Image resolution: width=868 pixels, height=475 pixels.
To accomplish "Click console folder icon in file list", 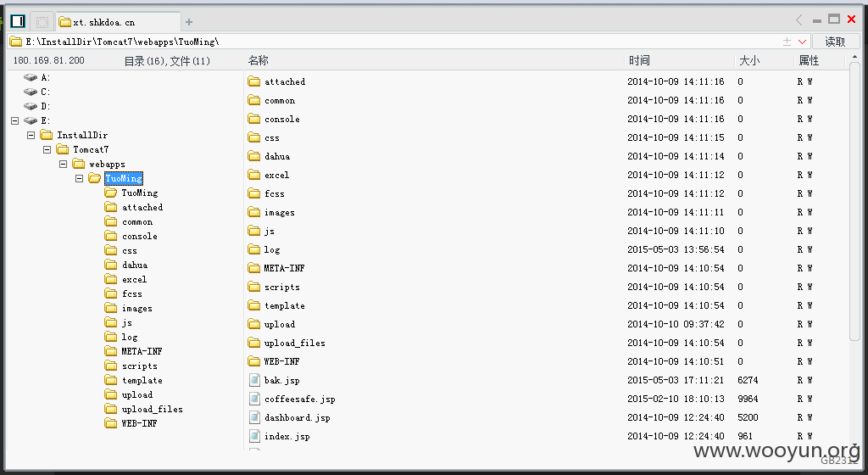I will [254, 119].
